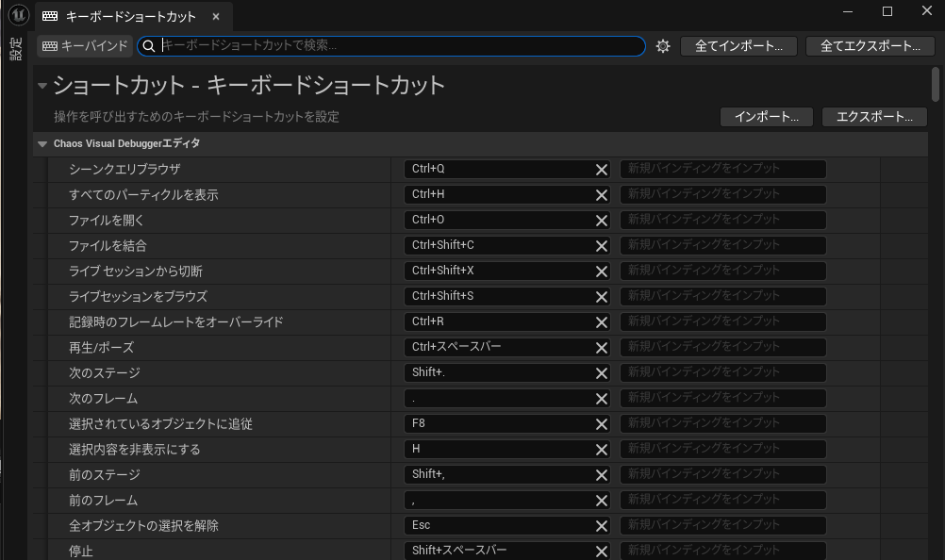Remove the Shift+スペースバー binding for 停止
Image resolution: width=945 pixels, height=560 pixels.
pos(601,551)
